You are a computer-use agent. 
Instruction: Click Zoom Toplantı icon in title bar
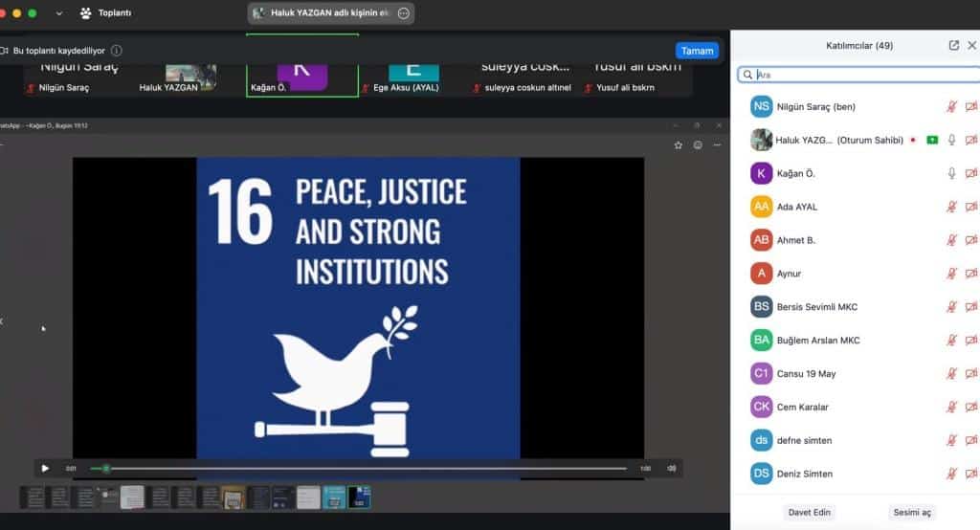[86, 13]
